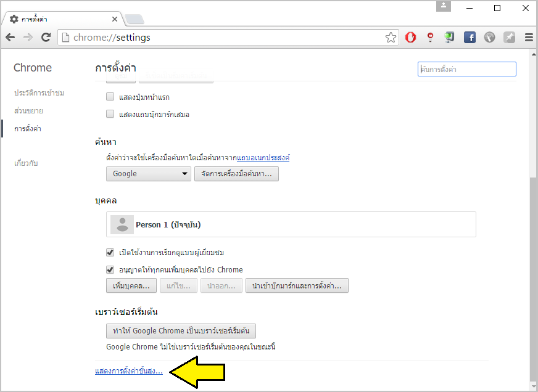Click the grey pushpin extension icon
Viewport: 538px width, 392px height.
pos(509,37)
